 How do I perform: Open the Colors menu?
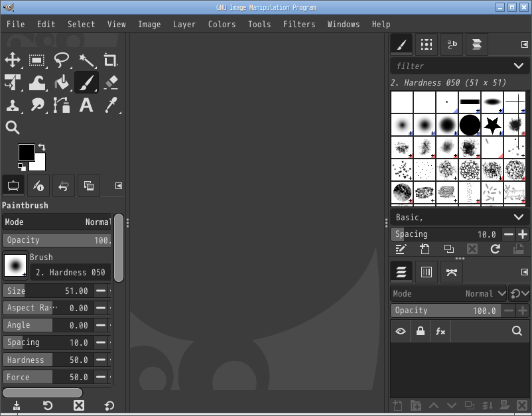222,24
